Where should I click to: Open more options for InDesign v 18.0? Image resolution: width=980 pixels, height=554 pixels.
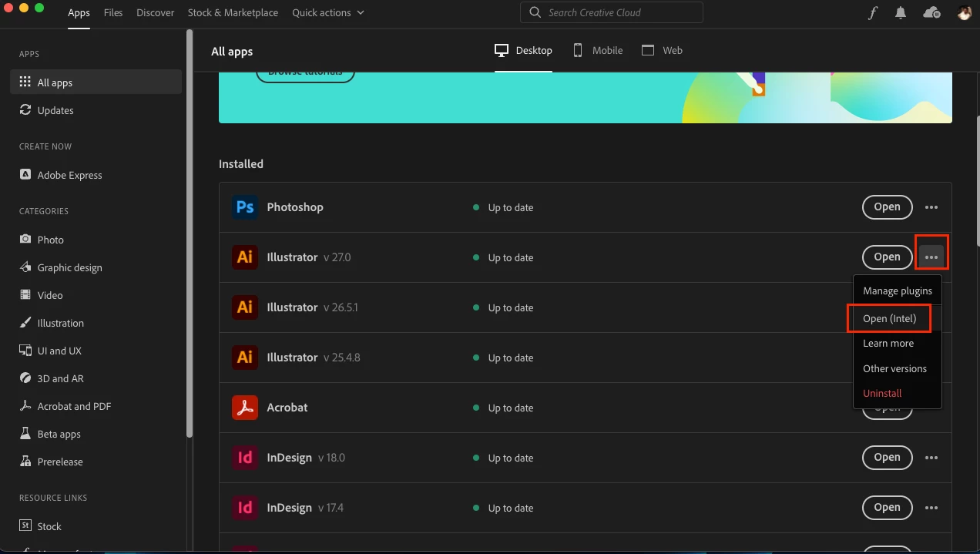(931, 458)
